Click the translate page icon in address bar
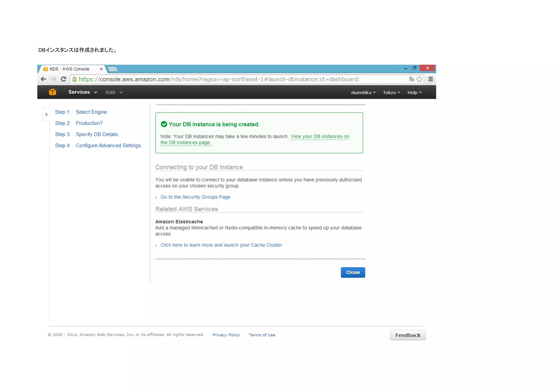Image resolution: width=555 pixels, height=392 pixels. (411, 79)
